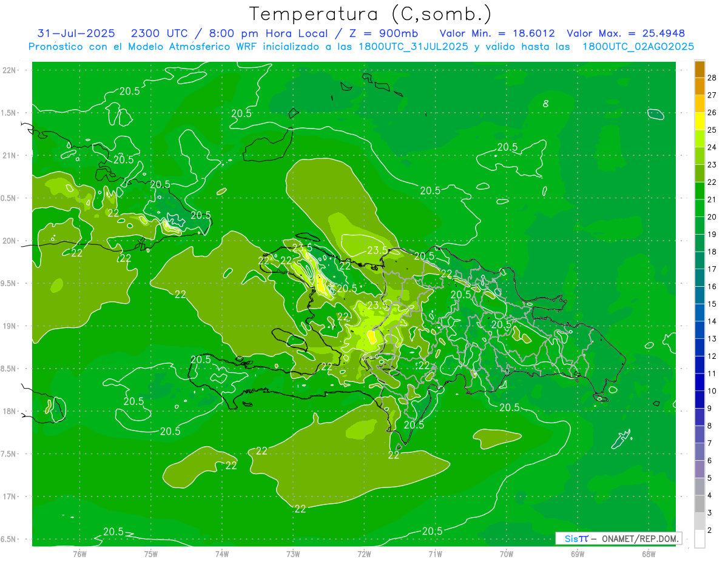Click the '75W' longitude axis label
Viewport: 728px width, 562px height.
[150, 554]
